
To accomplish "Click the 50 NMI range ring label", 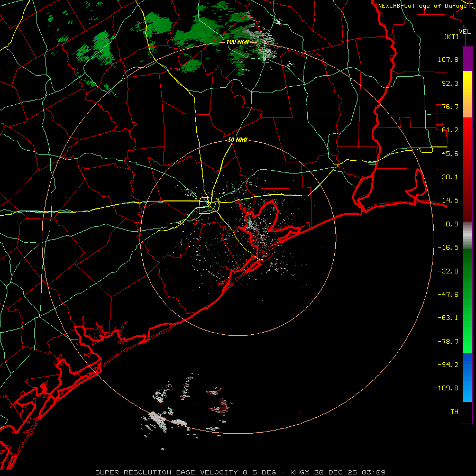I will tap(237, 140).
